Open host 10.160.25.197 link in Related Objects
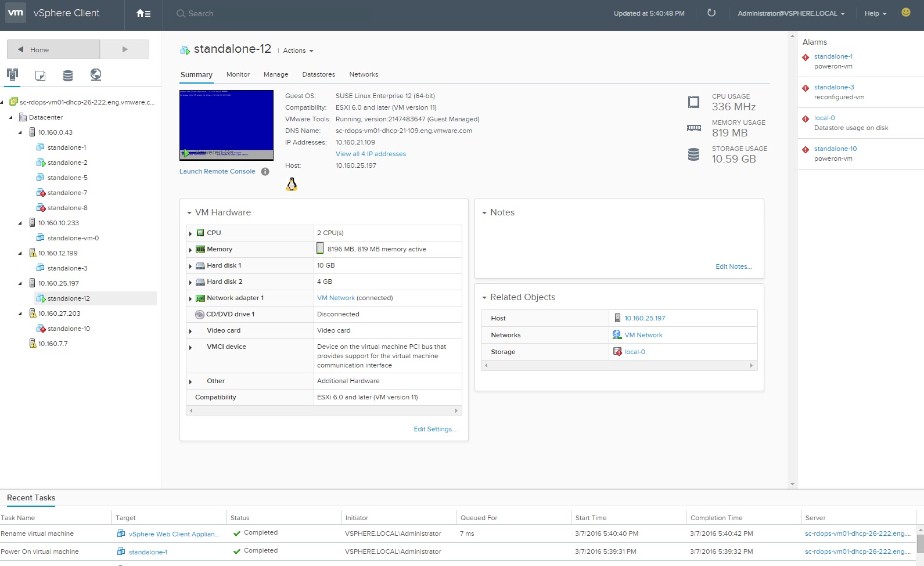Image resolution: width=924 pixels, height=566 pixels. pyautogui.click(x=645, y=318)
